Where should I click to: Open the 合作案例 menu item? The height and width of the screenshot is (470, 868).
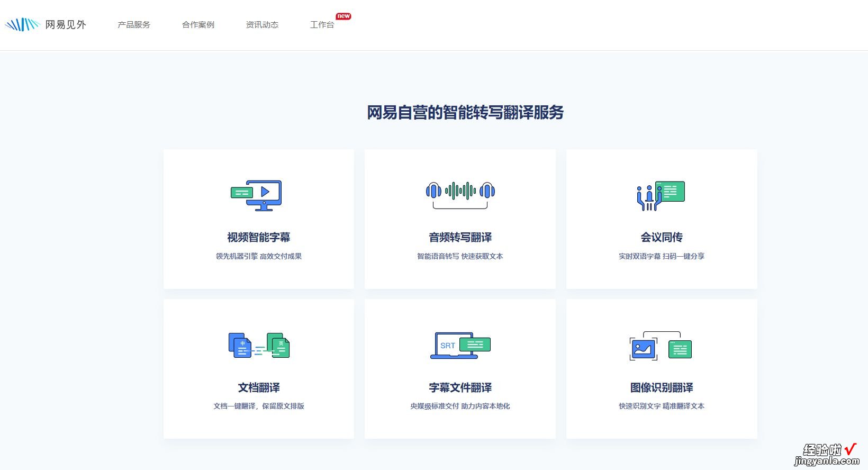[198, 25]
